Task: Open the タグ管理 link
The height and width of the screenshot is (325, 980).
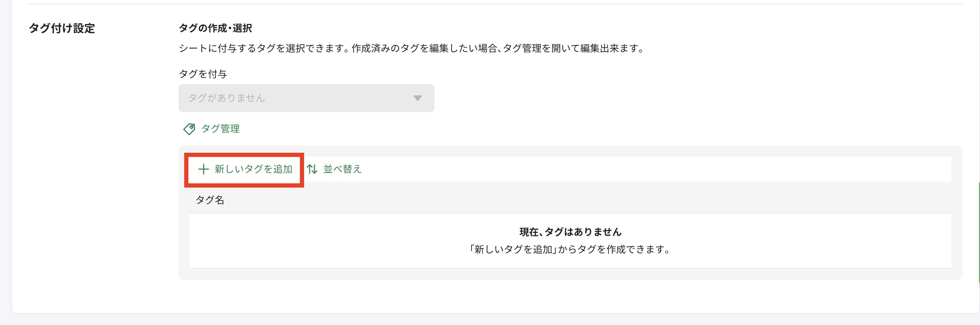Action: pyautogui.click(x=220, y=129)
